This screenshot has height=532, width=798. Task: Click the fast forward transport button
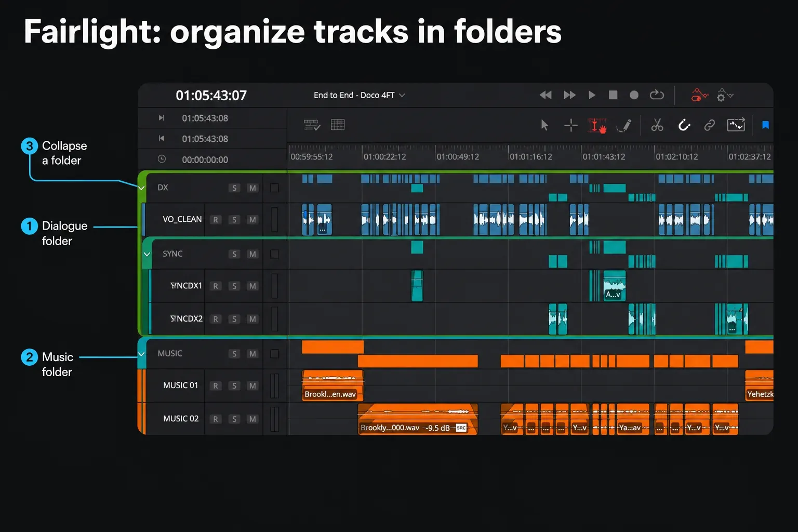coord(569,95)
